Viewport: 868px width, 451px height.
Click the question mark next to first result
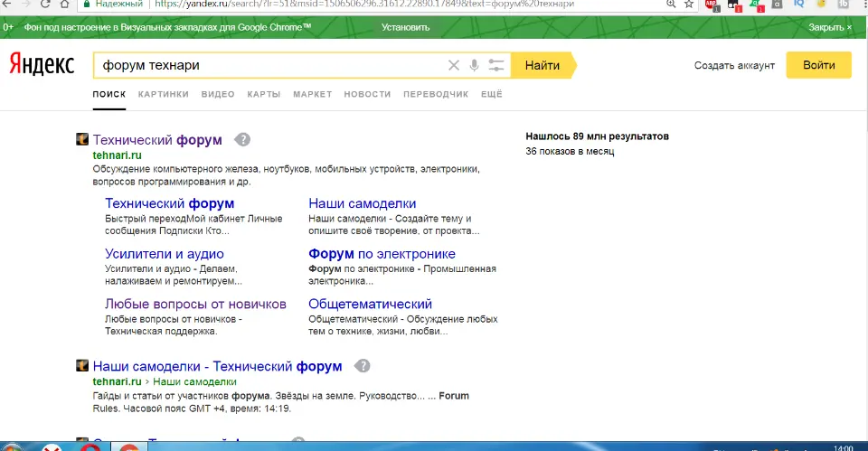tap(242, 139)
